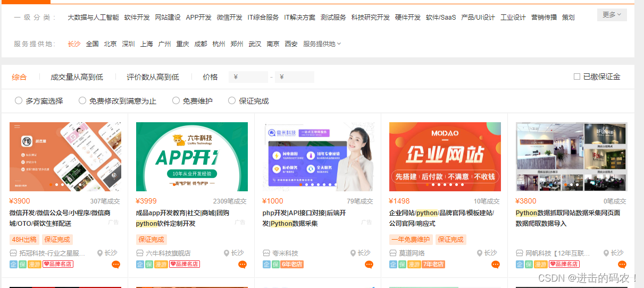
Task: Click location pin on 莫道网络 card
Action: click(x=480, y=253)
